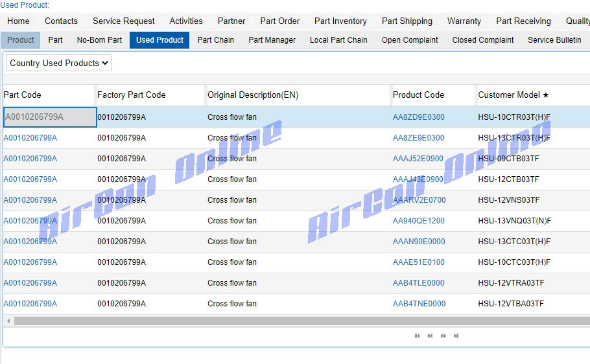This screenshot has height=364, width=590.
Task: Go to next page of results
Action: point(443,336)
